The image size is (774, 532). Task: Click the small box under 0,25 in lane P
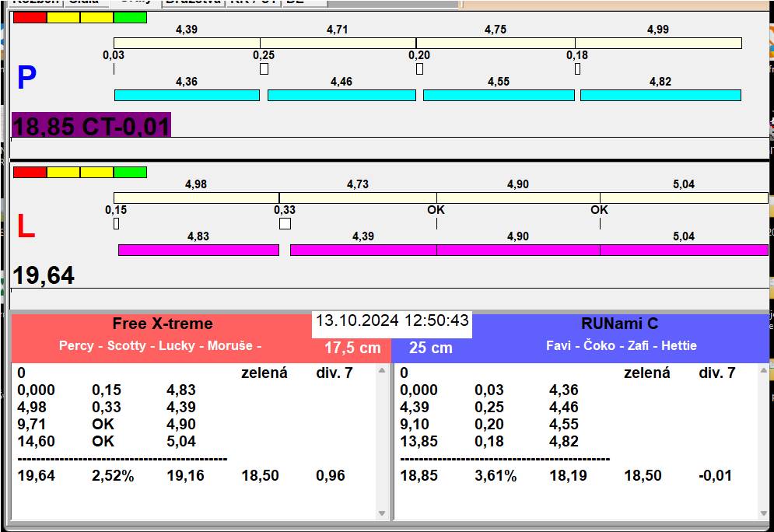tap(264, 69)
